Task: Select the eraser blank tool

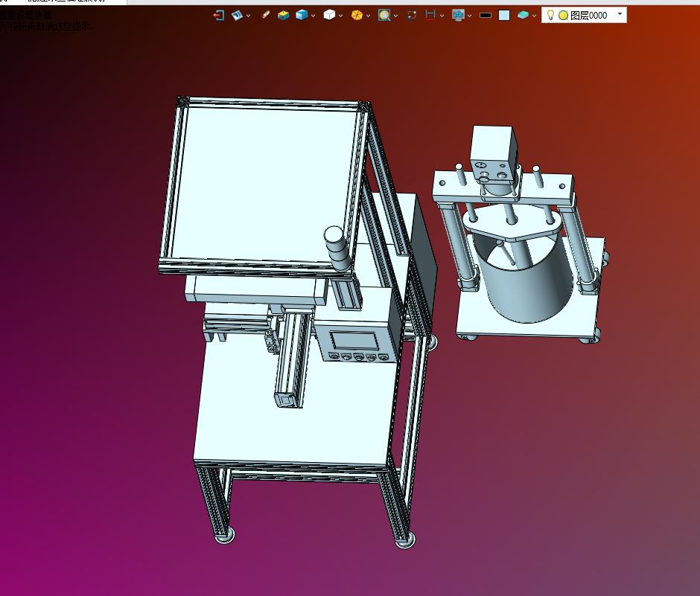Action: point(266,15)
